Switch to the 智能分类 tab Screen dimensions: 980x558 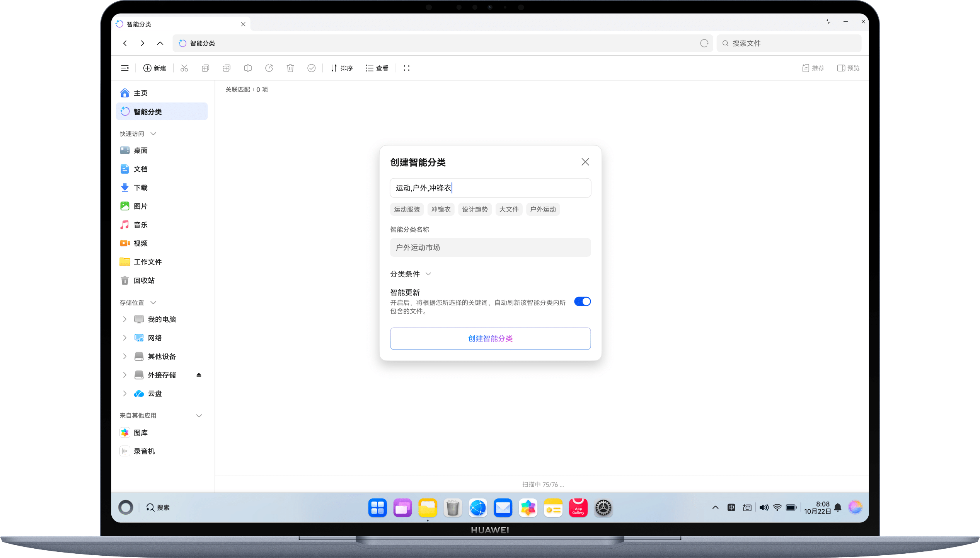point(139,24)
